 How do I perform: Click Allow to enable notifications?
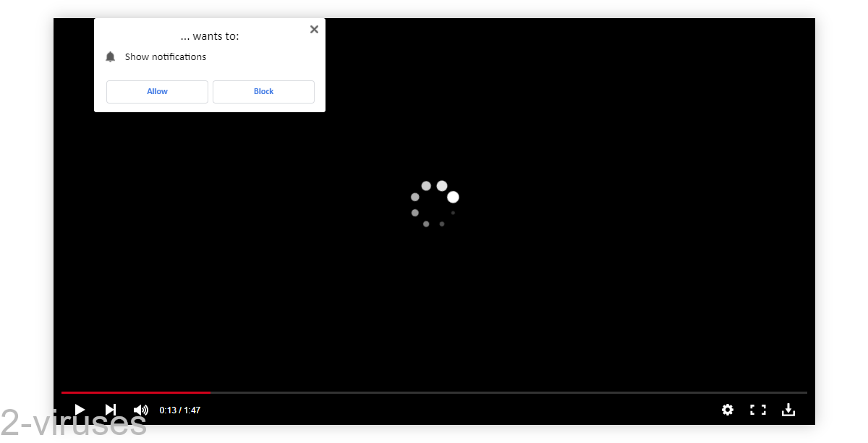157,92
